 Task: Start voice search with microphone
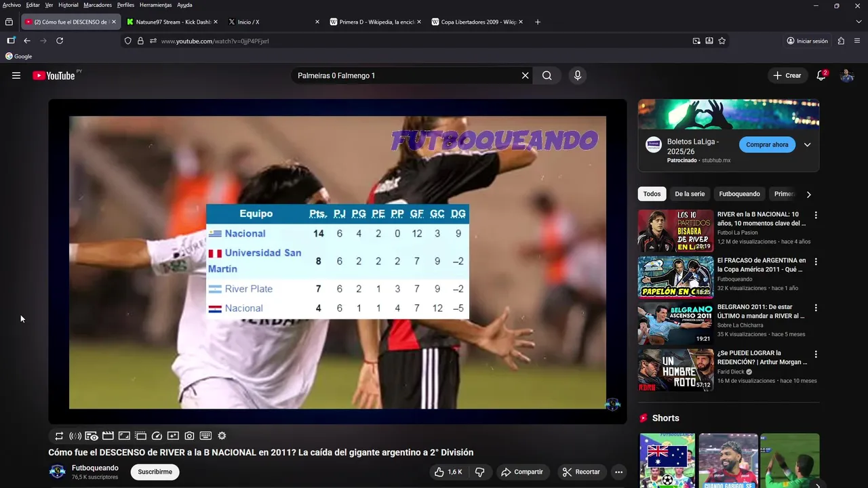pos(577,75)
